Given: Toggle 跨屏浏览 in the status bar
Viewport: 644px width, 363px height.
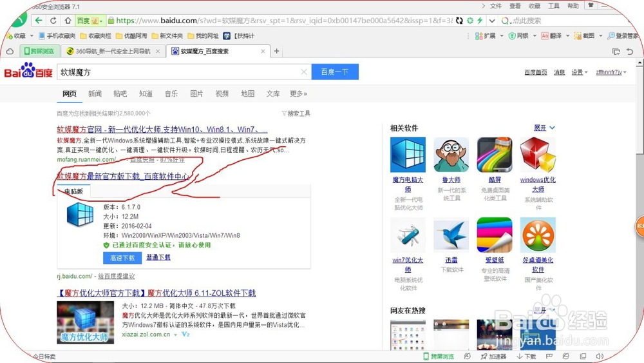Looking at the screenshot, I should click(439, 357).
